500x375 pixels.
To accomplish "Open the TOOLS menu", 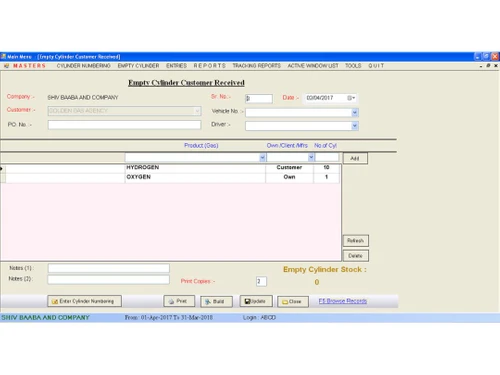I will 353,66.
